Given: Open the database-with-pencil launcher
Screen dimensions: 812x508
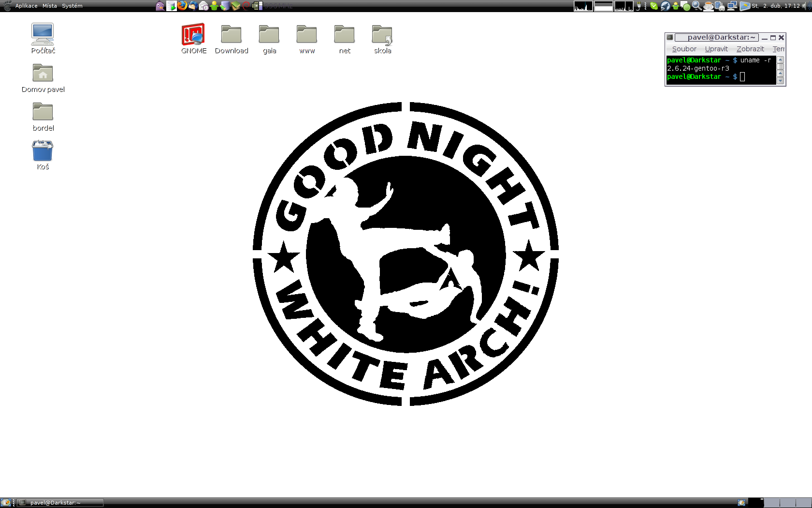Looking at the screenshot, I should [x=225, y=6].
